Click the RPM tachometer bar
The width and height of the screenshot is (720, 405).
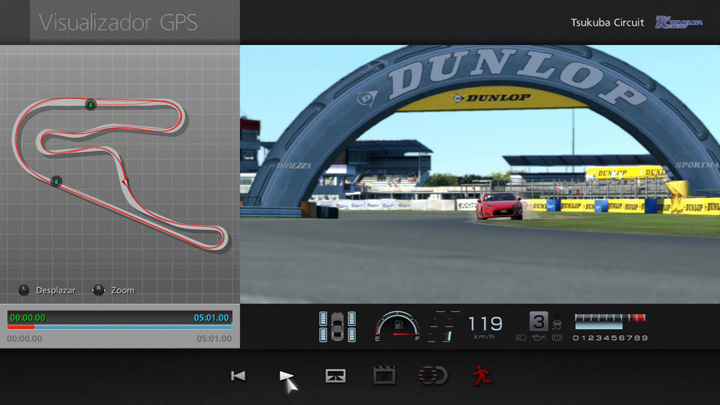(x=609, y=320)
